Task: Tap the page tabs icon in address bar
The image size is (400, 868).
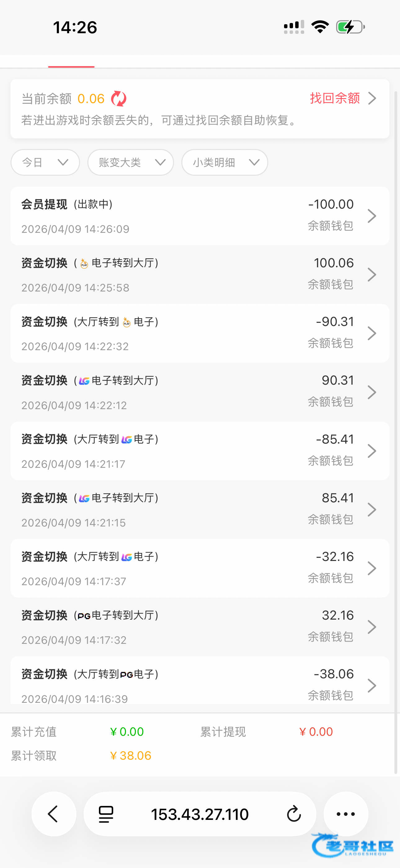Action: point(106,814)
